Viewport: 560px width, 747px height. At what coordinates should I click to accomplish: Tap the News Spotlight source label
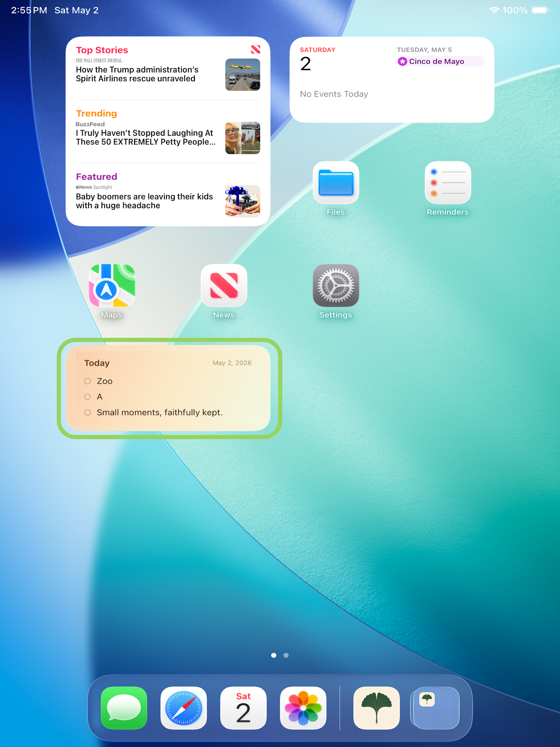[x=94, y=187]
